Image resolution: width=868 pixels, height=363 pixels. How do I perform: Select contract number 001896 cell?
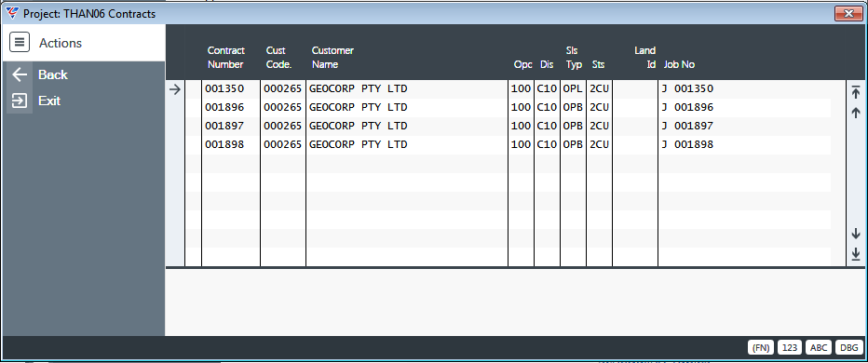[x=224, y=107]
